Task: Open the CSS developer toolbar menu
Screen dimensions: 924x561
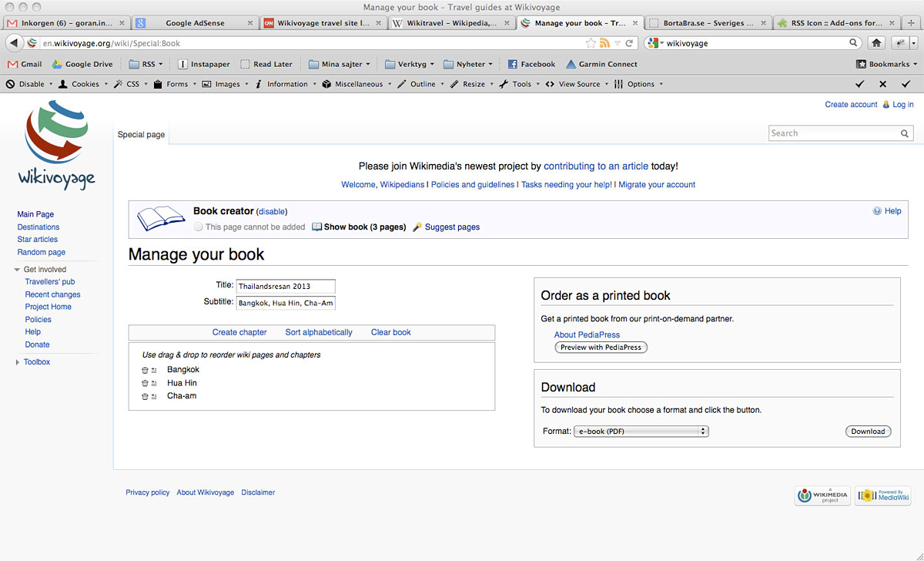Action: pos(129,84)
